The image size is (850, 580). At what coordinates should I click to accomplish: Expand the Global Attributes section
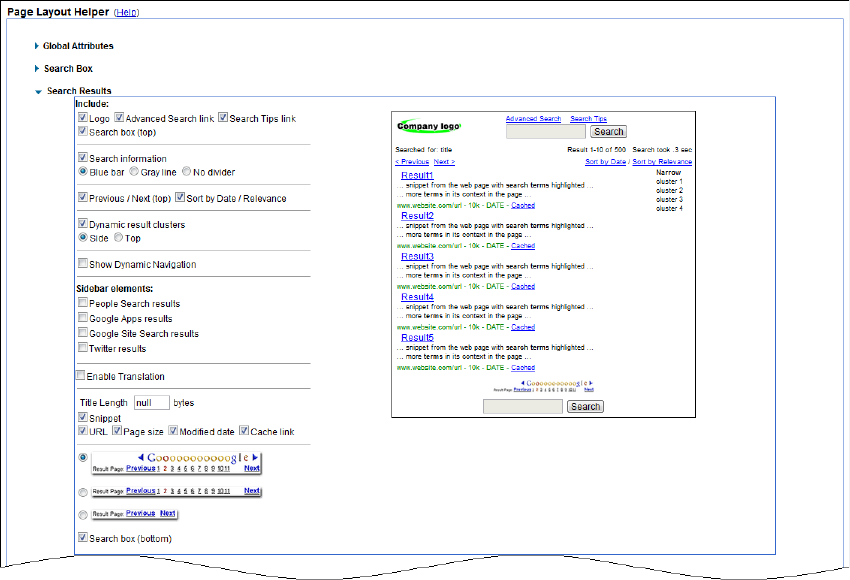point(38,46)
